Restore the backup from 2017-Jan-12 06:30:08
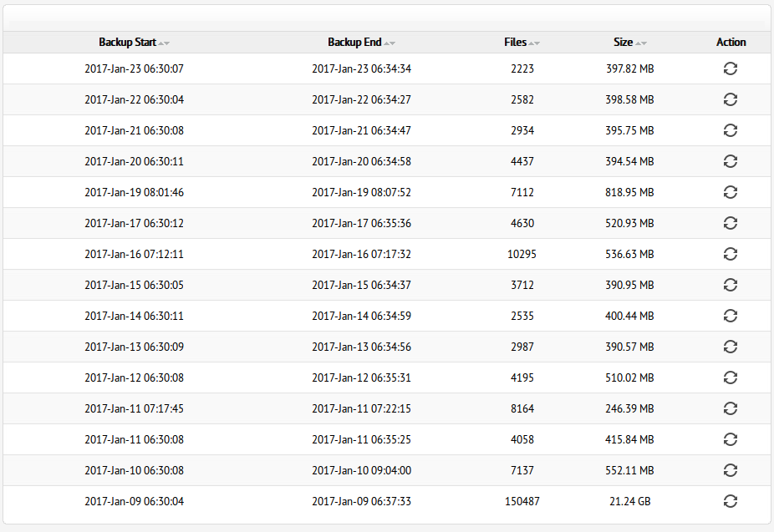 (730, 377)
